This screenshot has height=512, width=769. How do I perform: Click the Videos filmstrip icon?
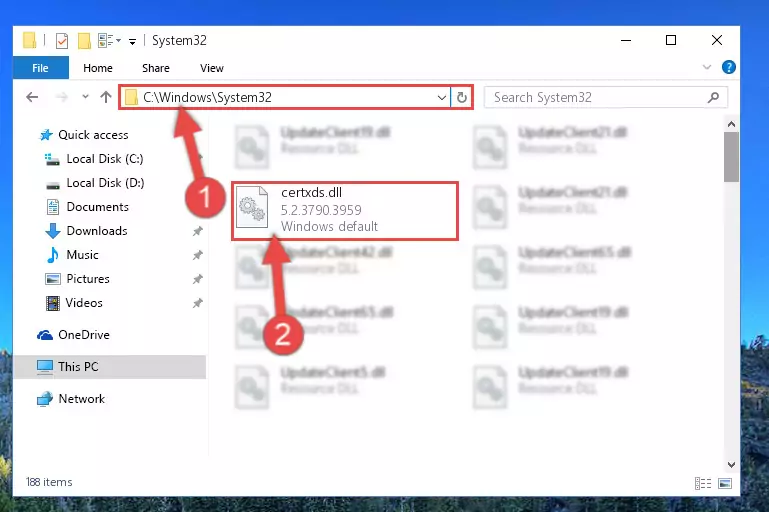(x=52, y=303)
